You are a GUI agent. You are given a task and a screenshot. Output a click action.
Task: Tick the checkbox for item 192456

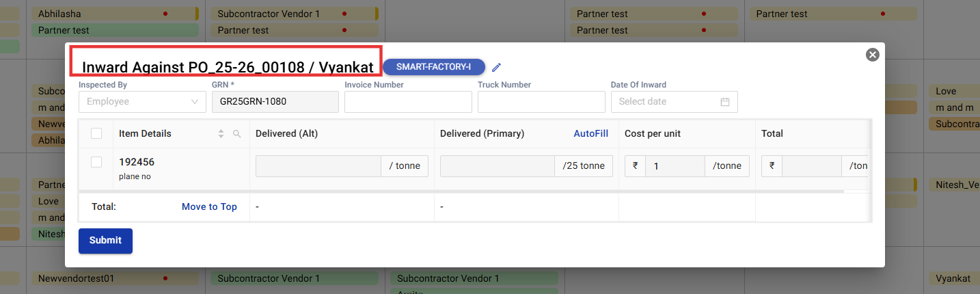tap(96, 162)
